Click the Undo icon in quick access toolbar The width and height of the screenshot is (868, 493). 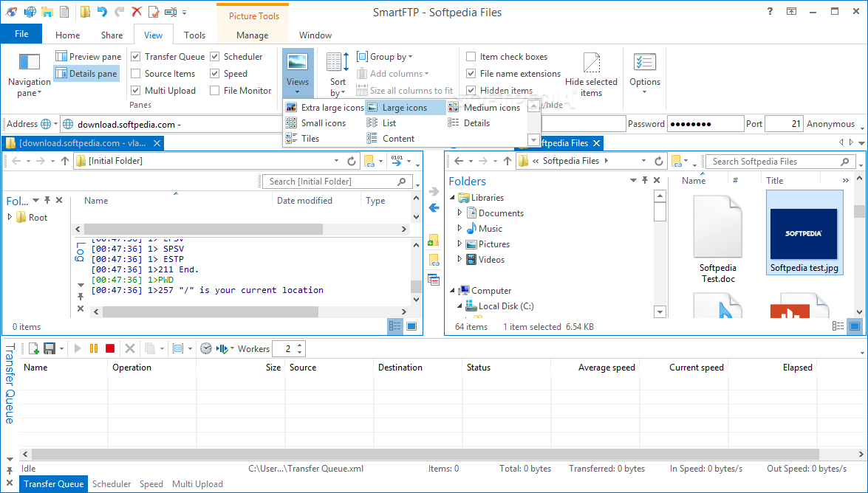(x=102, y=12)
